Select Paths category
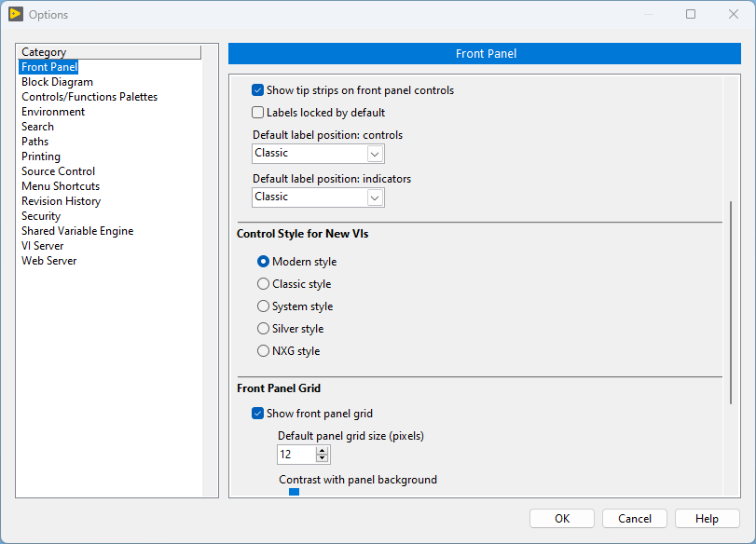 point(34,142)
